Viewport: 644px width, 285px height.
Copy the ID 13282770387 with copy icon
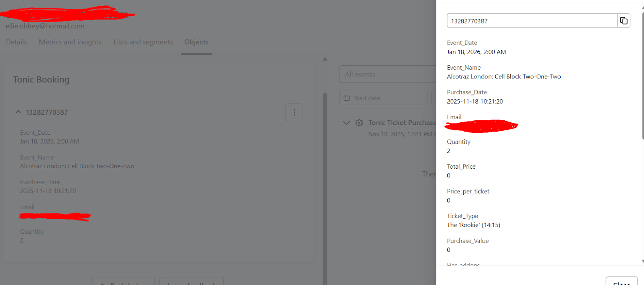click(x=623, y=21)
